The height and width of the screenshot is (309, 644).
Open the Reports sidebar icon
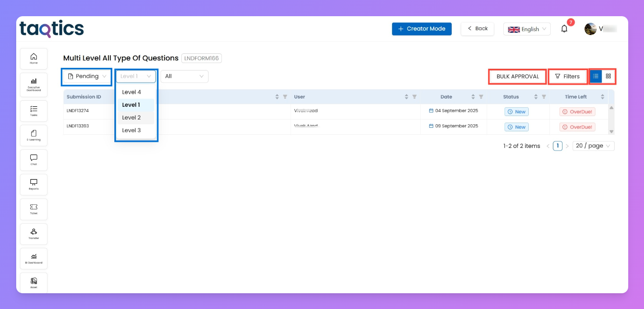[34, 184]
